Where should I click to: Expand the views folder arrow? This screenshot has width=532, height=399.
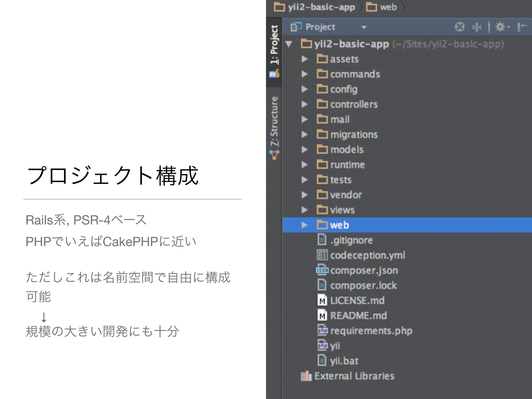(304, 210)
